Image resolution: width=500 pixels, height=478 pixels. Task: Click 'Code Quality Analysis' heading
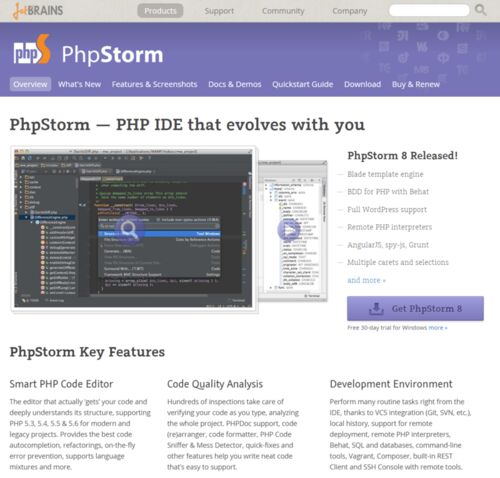click(x=215, y=384)
